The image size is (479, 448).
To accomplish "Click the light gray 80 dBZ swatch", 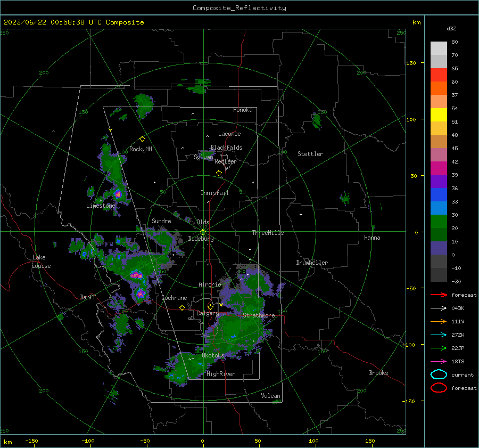I will click(x=439, y=48).
